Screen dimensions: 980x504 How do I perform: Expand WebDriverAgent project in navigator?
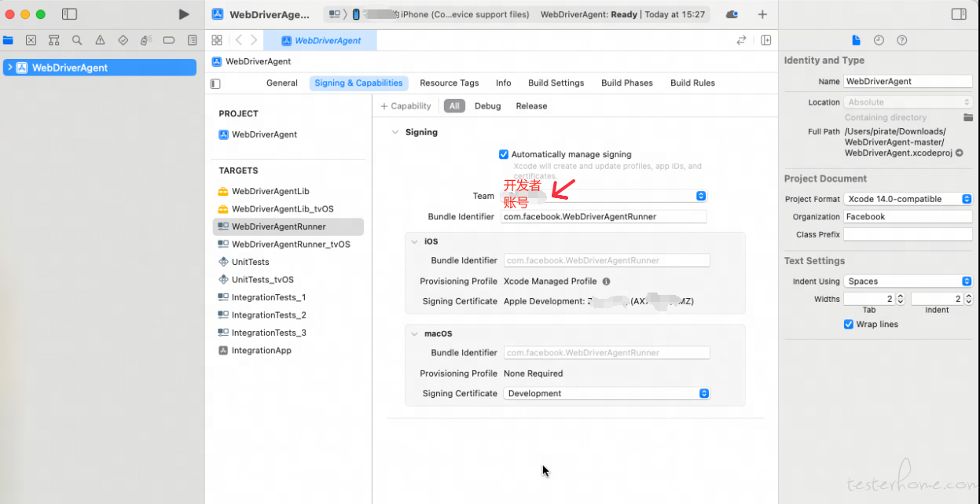pos(9,68)
